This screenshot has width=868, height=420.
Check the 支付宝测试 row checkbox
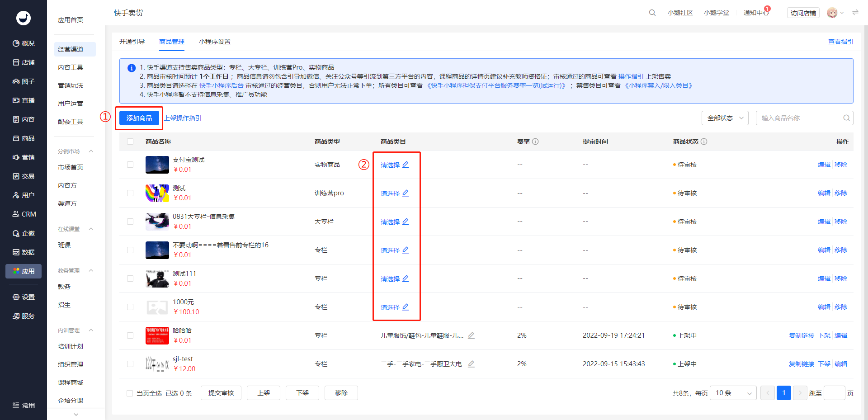click(x=130, y=165)
